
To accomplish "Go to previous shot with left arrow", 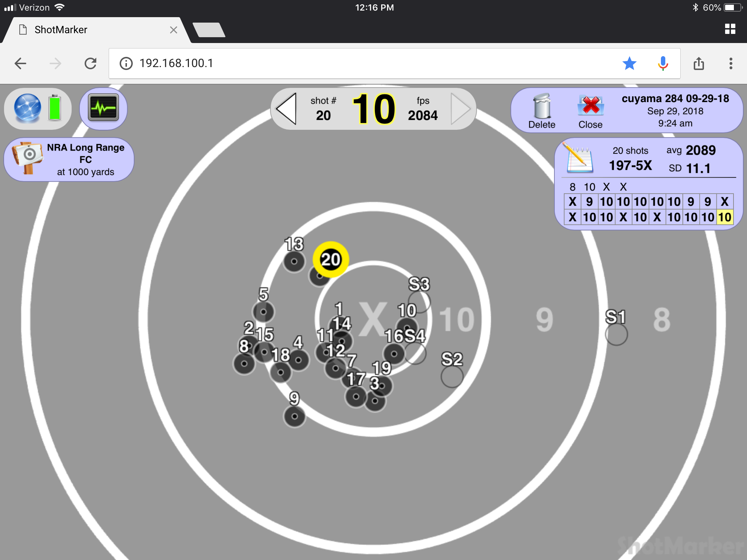I will click(x=287, y=109).
